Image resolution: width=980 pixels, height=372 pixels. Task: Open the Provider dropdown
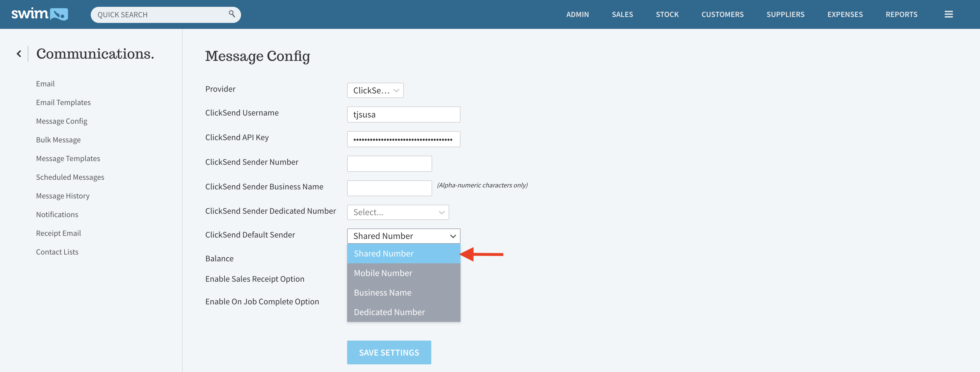coord(375,90)
